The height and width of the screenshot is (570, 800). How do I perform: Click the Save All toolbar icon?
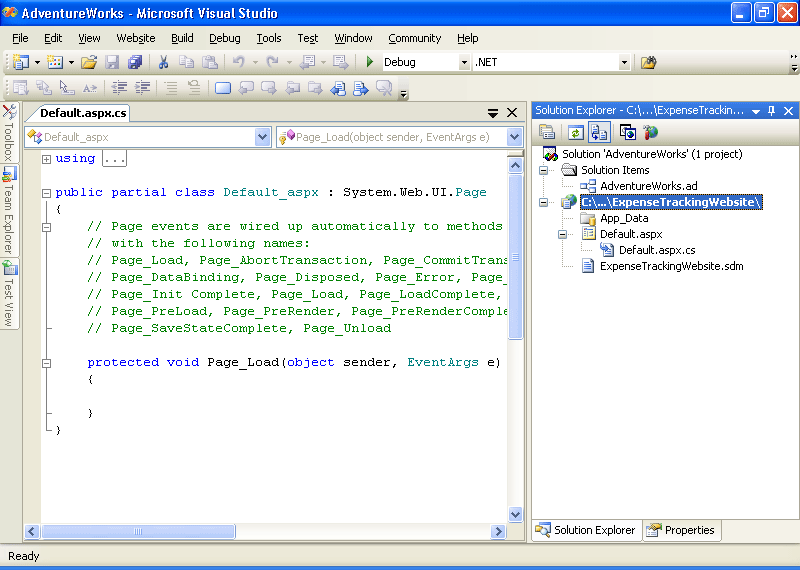135,62
